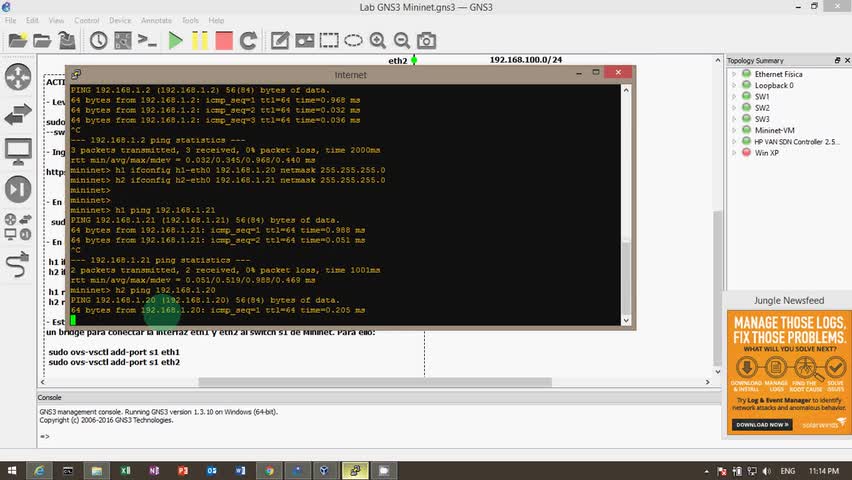Click right arrow of canvas scrollbar

[707, 382]
